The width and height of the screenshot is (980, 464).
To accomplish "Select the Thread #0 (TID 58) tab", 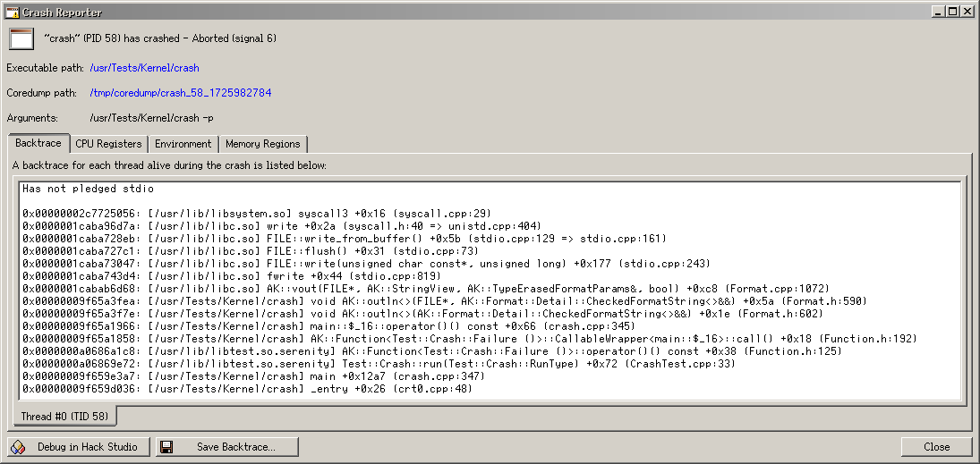I will (63, 417).
